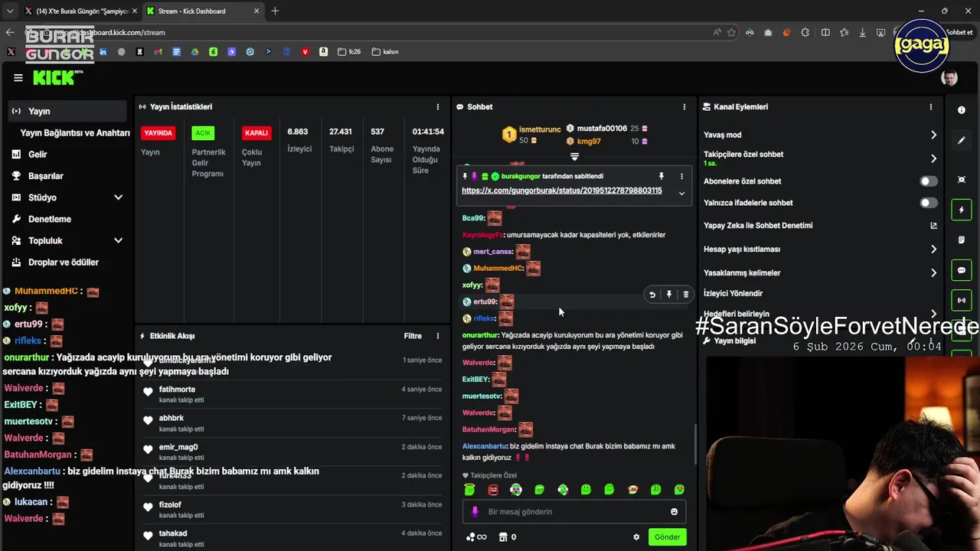Pin the ertu99 chat message

669,295
